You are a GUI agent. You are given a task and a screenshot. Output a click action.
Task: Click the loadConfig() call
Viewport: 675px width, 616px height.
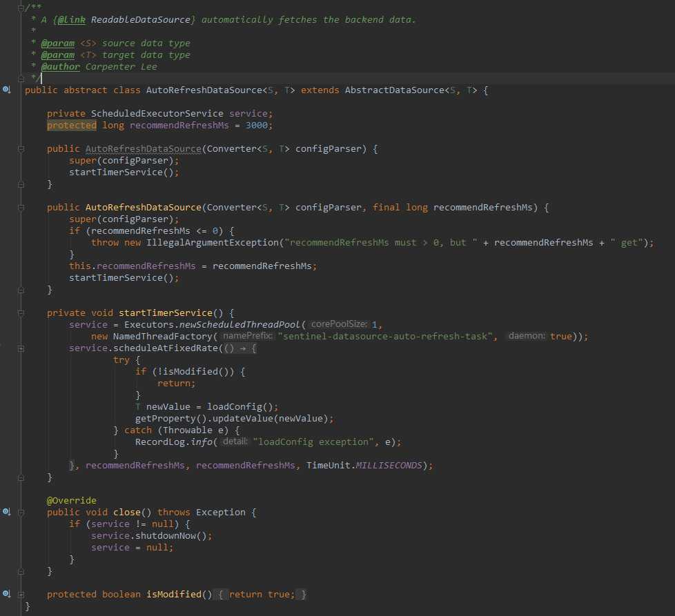point(239,407)
